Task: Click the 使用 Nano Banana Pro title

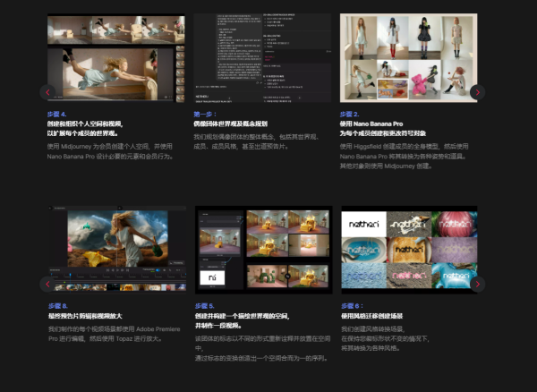Action: [x=371, y=124]
